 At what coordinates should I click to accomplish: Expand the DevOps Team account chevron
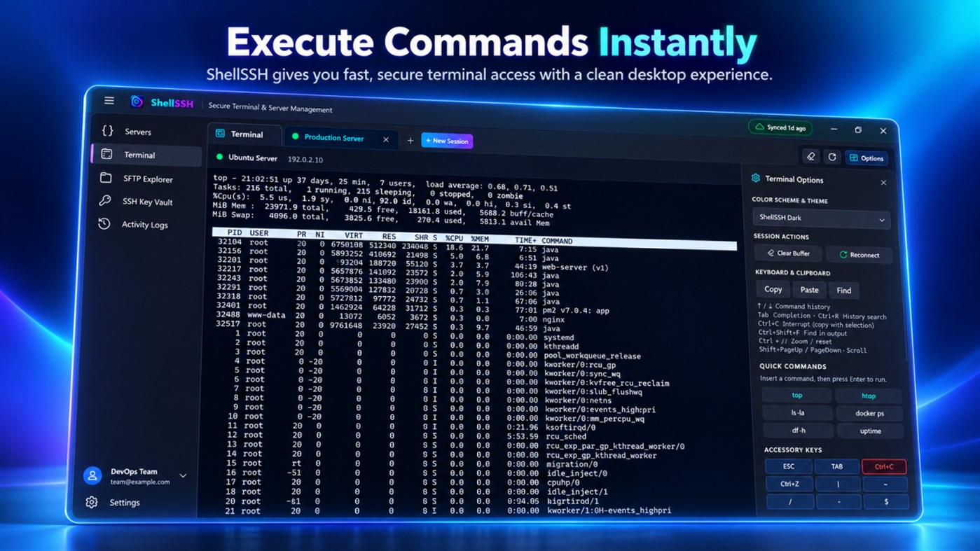(x=183, y=476)
